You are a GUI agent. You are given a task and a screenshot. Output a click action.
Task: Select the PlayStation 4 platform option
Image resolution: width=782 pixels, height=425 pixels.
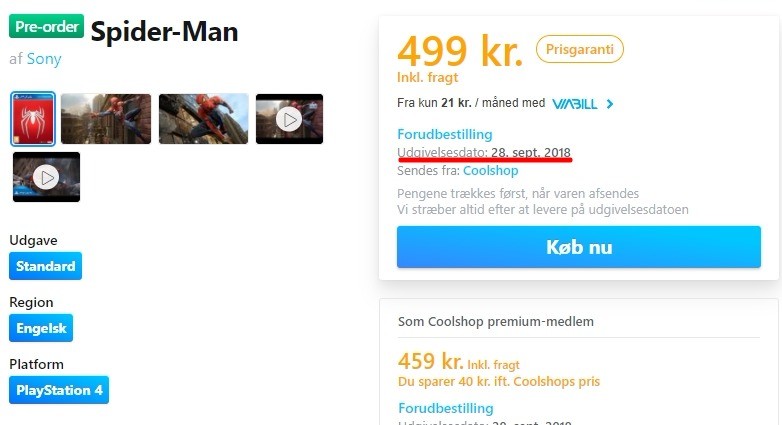point(59,390)
